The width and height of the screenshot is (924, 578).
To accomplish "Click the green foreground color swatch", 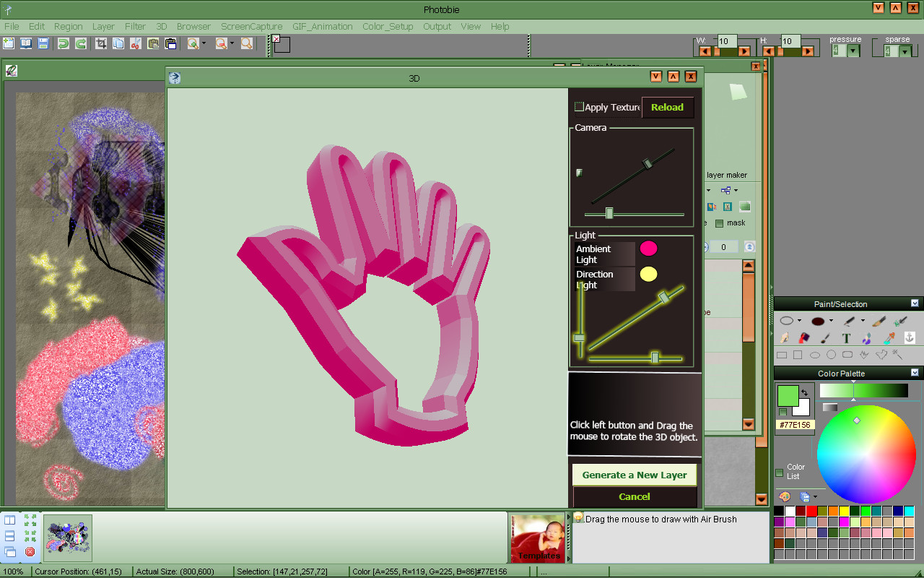I will point(788,395).
